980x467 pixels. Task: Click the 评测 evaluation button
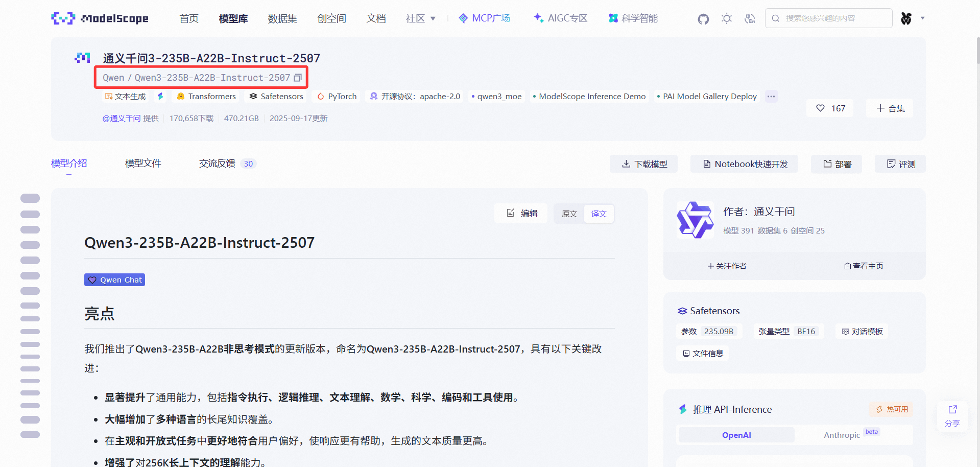(900, 164)
